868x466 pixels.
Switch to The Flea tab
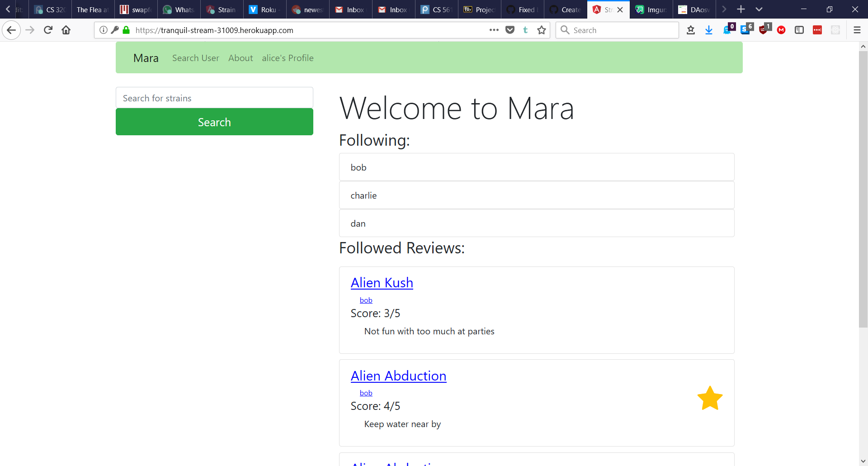coord(93,10)
